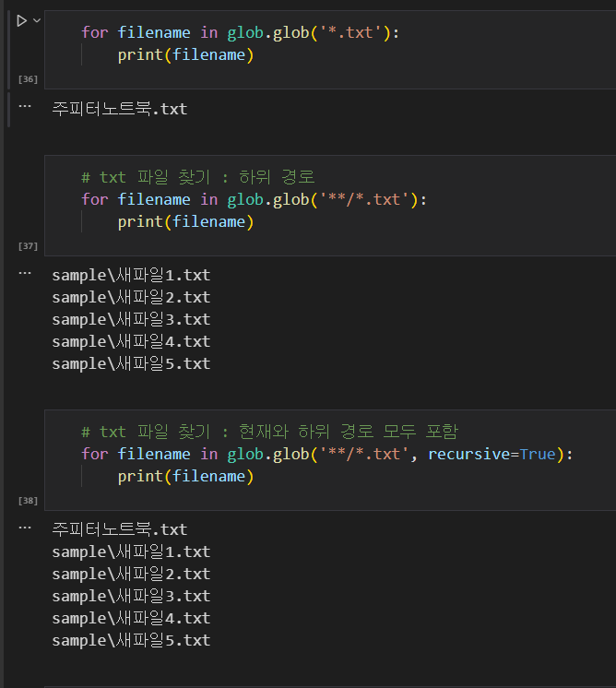Click print(filename) line in cell 36

[185, 54]
